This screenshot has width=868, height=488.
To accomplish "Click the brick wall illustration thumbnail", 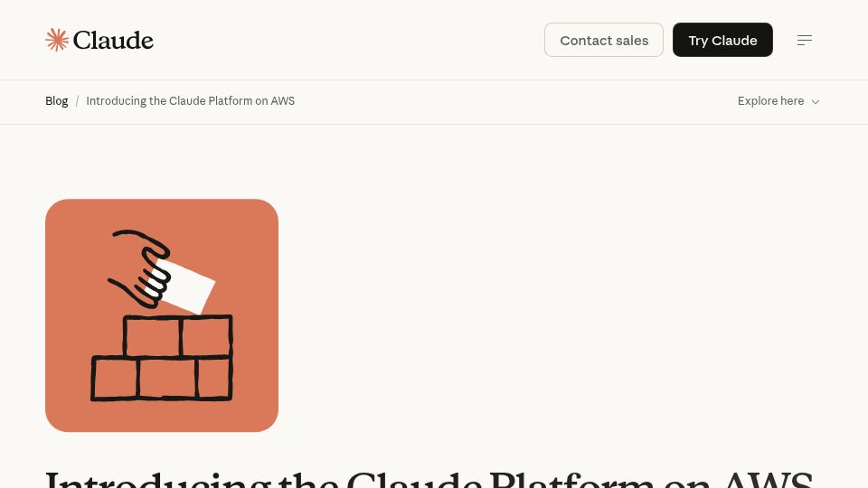I will [162, 315].
